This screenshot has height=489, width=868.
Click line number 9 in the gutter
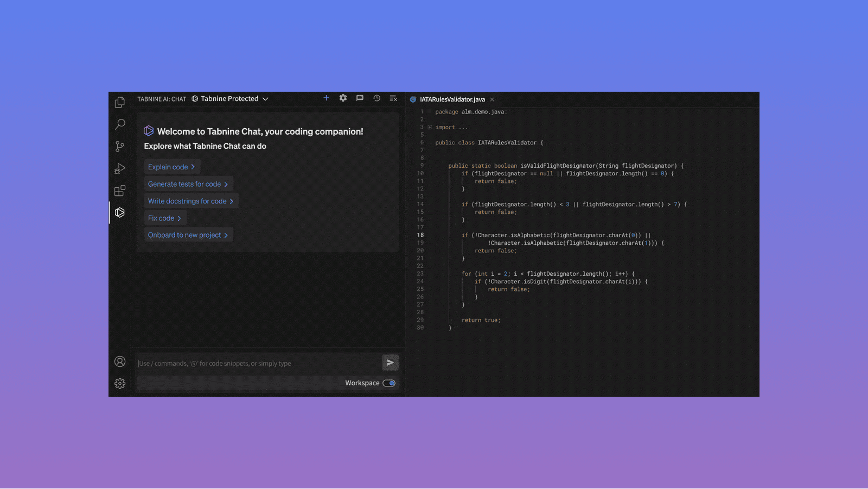(422, 166)
